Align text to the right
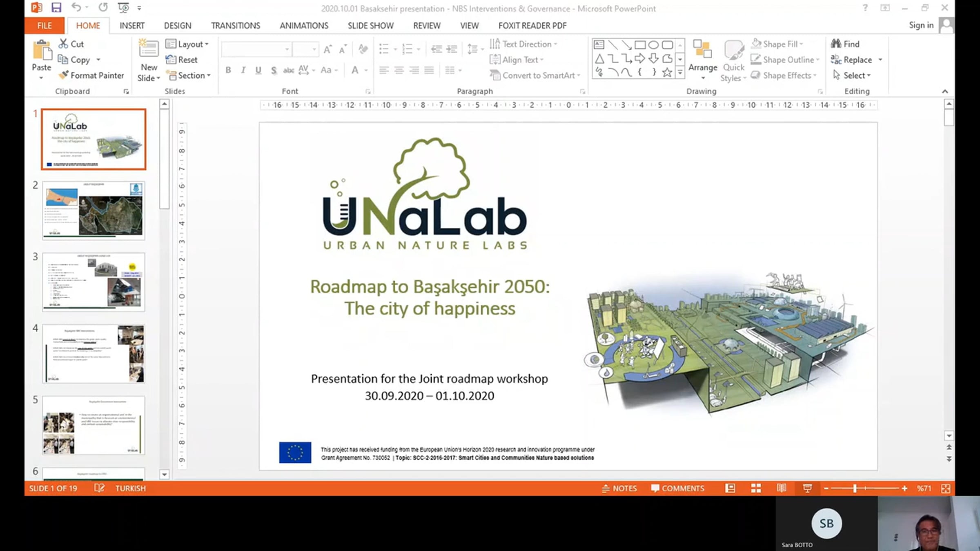The image size is (980, 551). click(414, 70)
